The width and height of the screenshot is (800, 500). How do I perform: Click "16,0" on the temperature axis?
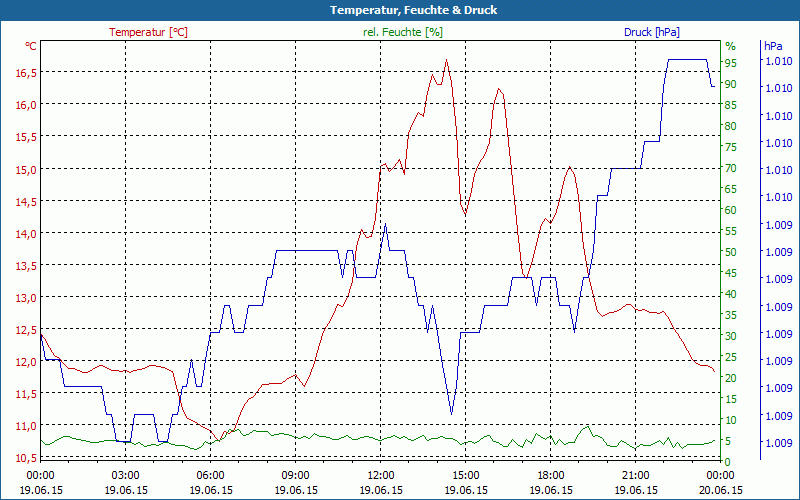pyautogui.click(x=26, y=105)
